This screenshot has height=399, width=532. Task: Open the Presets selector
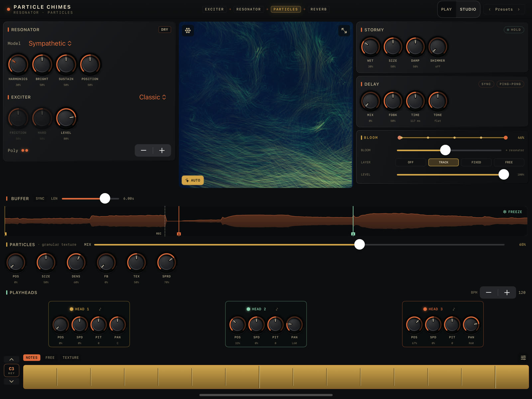[x=504, y=9]
